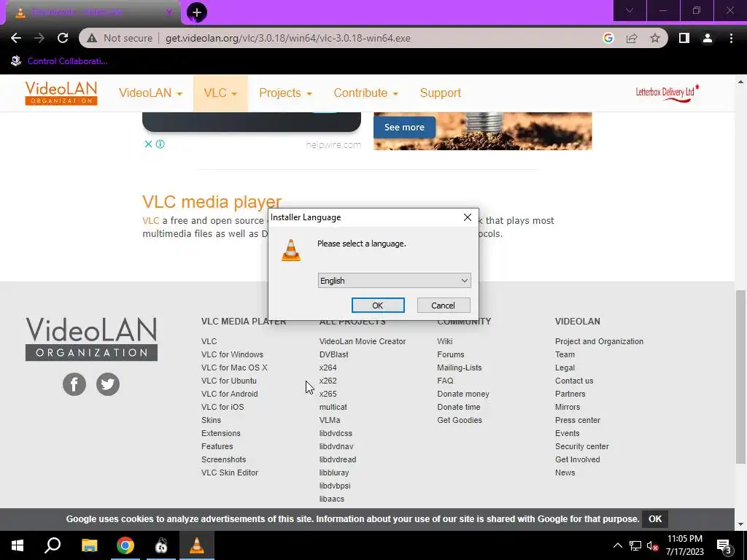
Task: Open the Get Goodies link
Action: [460, 420]
